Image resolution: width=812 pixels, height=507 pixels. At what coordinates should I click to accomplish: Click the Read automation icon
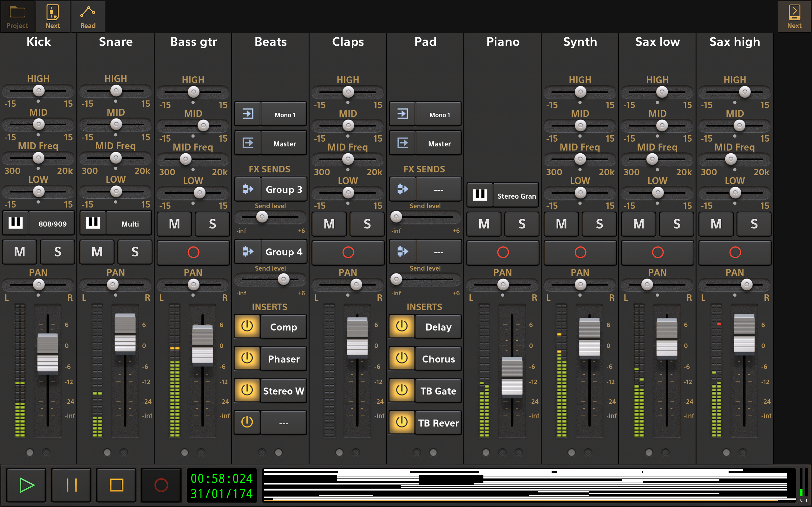coord(88,16)
